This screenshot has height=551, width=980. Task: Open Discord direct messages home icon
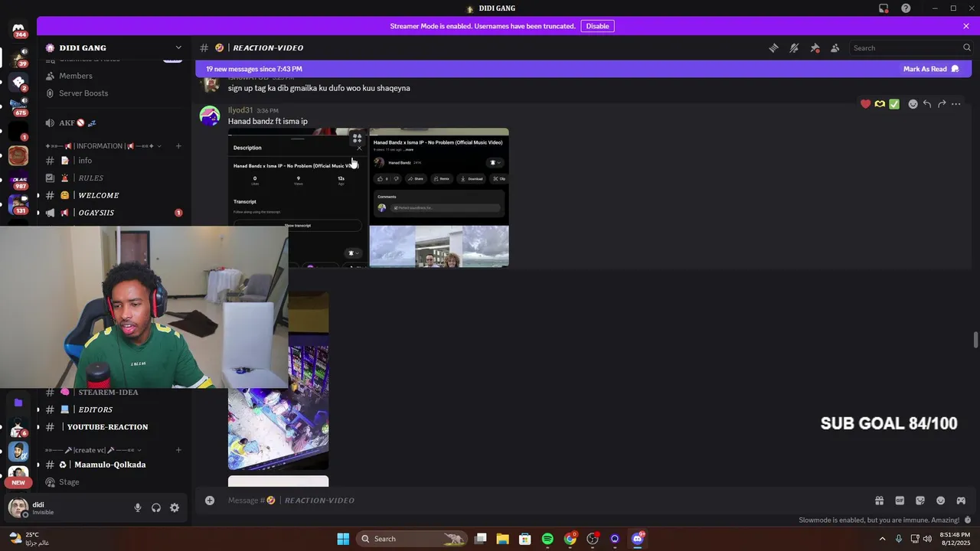coord(18,31)
